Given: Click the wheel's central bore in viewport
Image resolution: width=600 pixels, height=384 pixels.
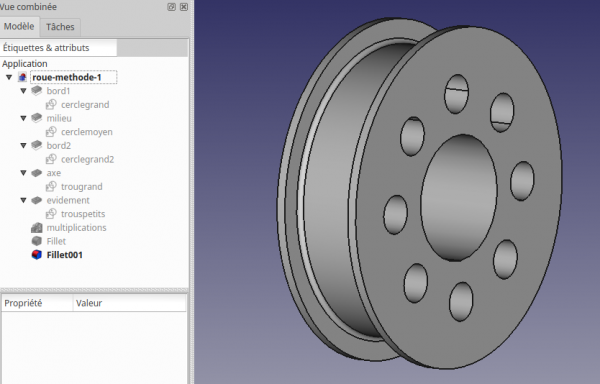Looking at the screenshot, I should 459,198.
